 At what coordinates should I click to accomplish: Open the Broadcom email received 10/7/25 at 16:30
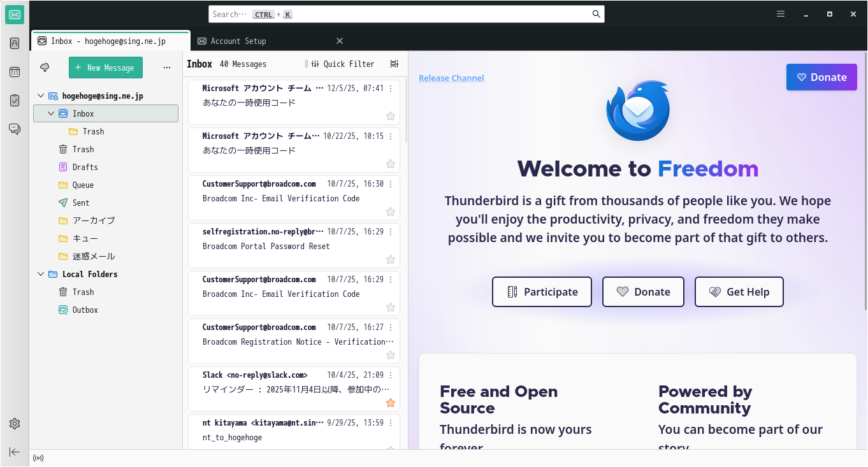point(294,198)
